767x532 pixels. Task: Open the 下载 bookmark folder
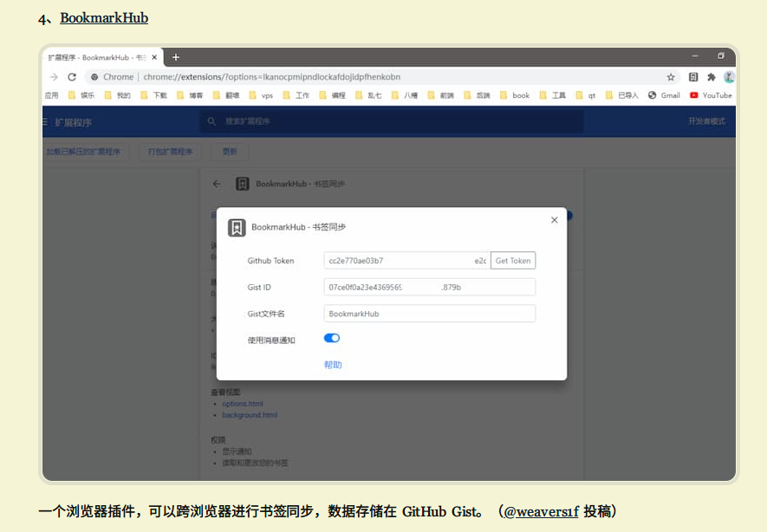point(153,95)
